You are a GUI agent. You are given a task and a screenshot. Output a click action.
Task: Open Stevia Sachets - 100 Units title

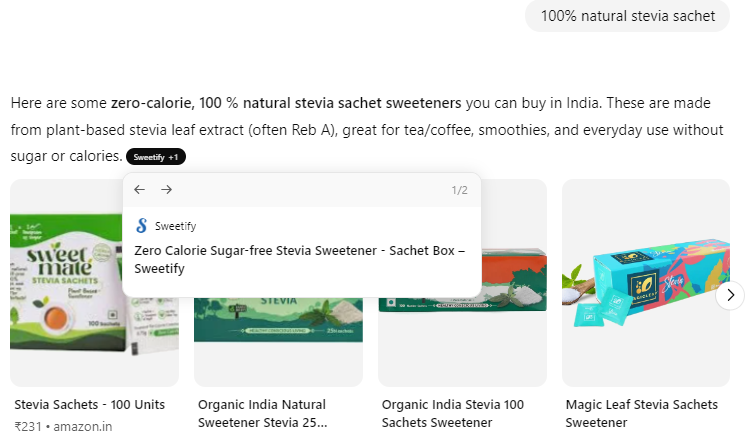click(x=90, y=405)
